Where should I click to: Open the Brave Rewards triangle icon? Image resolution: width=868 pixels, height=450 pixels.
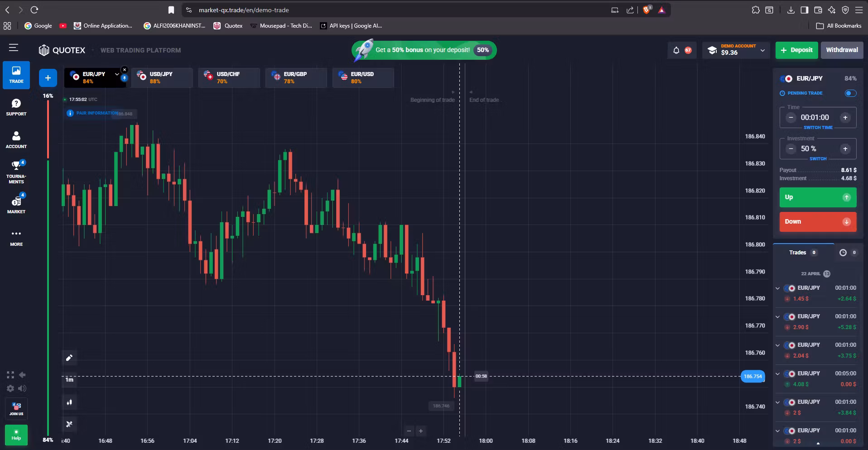[662, 10]
